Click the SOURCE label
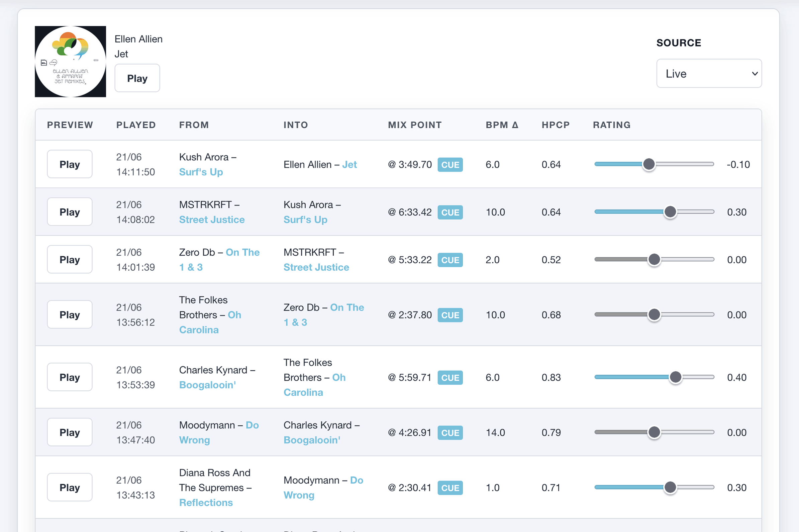This screenshot has height=532, width=799. (x=679, y=43)
